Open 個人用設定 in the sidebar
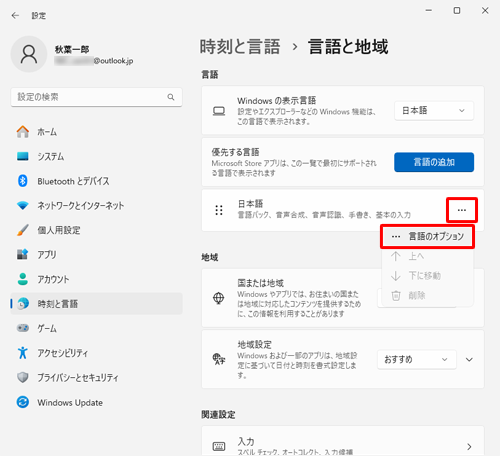This screenshot has width=500, height=456. [97, 230]
